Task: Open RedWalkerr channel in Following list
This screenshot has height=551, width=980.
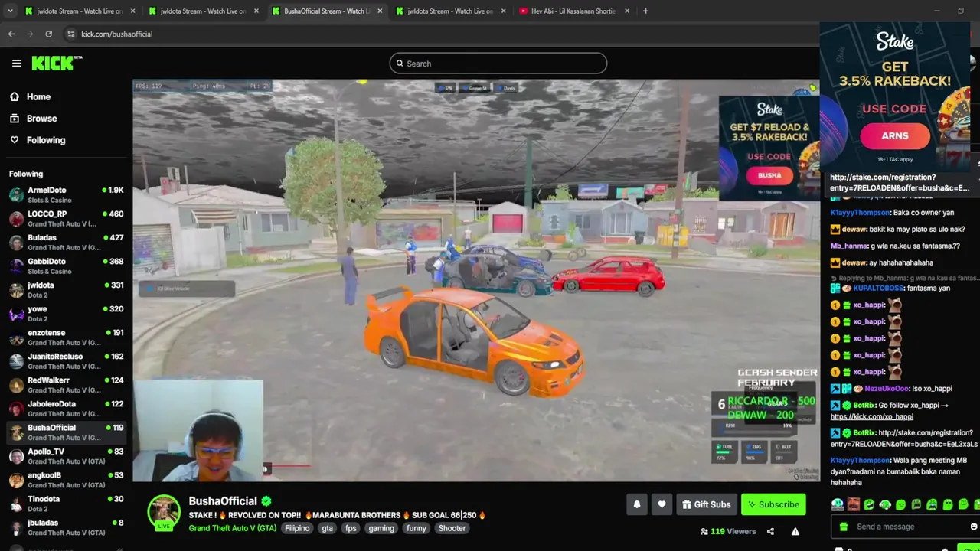Action: click(x=66, y=385)
